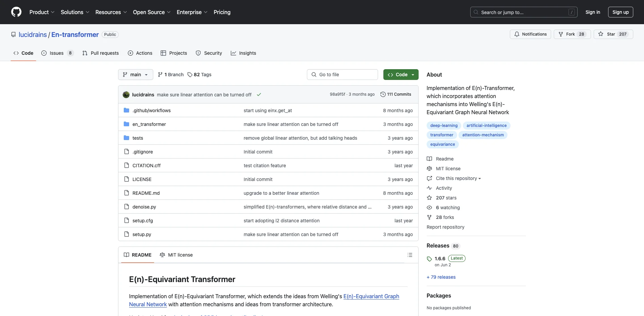Click the green check status icon
Viewport: 644px width, 316px height.
point(259,95)
